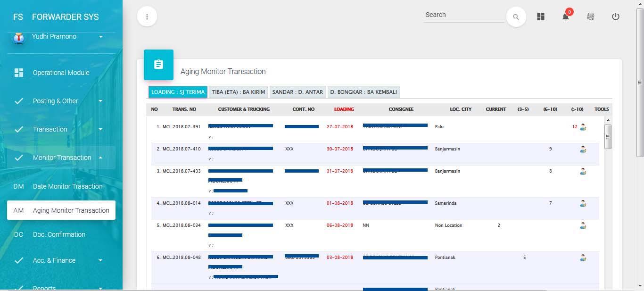Click user tool icon for MCL.2018.08-048

583,258
